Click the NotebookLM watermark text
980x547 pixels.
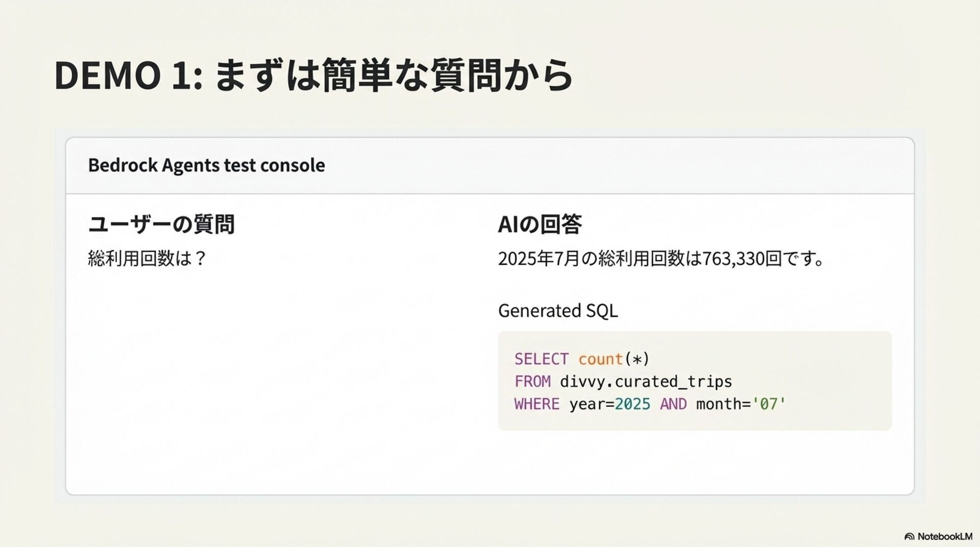[x=945, y=536]
